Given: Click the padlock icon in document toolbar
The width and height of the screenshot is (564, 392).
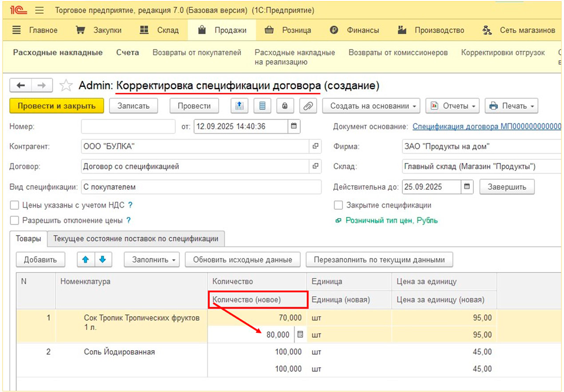Looking at the screenshot, I should pos(285,105).
